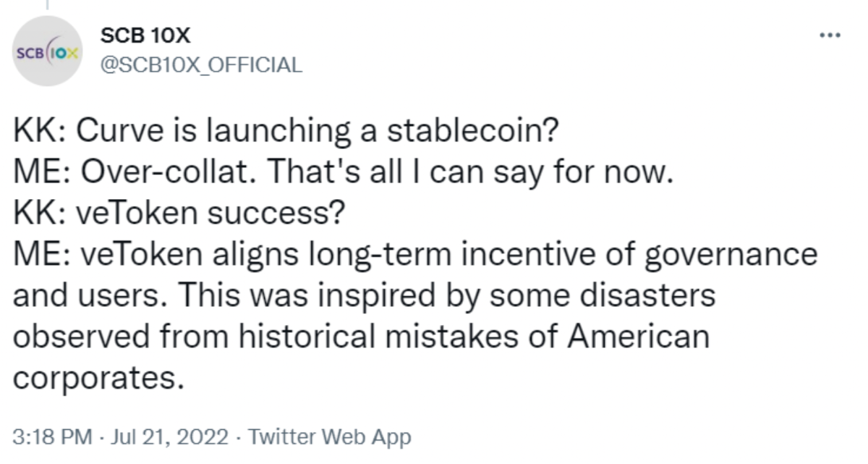This screenshot has width=868, height=464.
Task: Click the thread connector line above the avatar
Action: [x=48, y=5]
